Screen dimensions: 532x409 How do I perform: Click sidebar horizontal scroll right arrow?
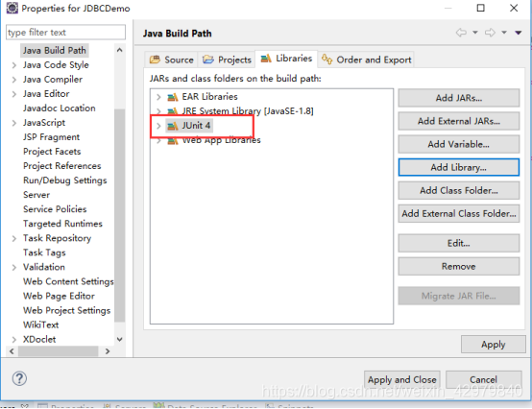[108, 351]
